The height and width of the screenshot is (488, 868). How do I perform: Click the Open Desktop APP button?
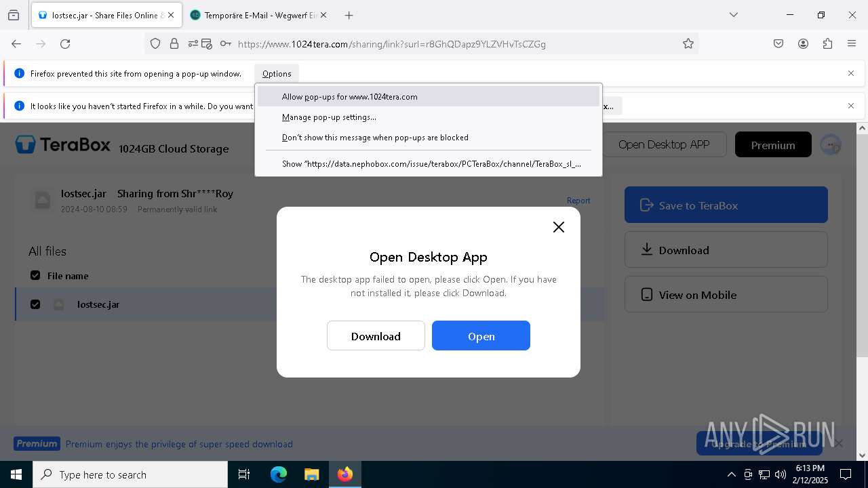664,144
